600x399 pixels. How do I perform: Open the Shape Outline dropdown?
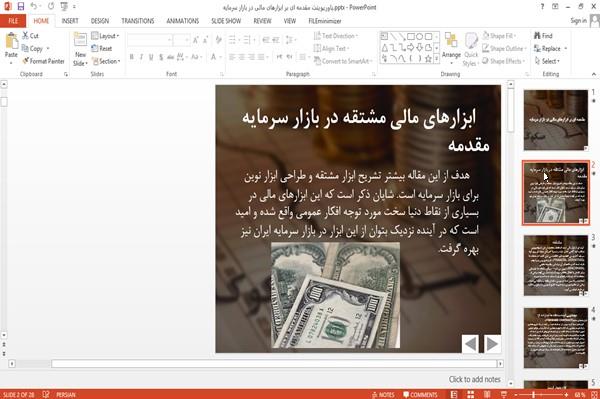(x=504, y=49)
